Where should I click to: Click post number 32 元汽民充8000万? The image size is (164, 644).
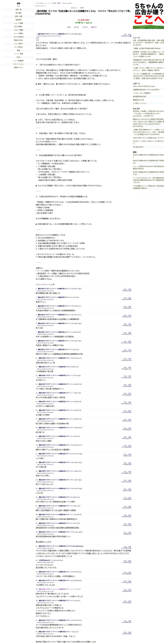pyautogui.click(x=36, y=560)
